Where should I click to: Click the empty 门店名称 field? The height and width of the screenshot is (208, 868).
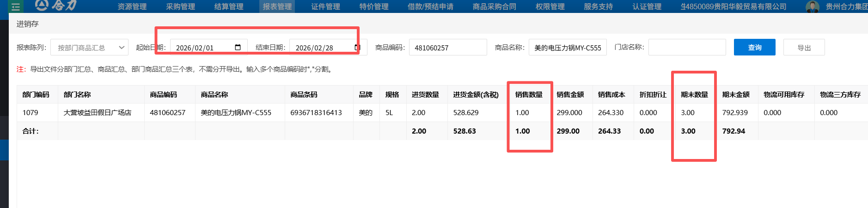coord(687,47)
